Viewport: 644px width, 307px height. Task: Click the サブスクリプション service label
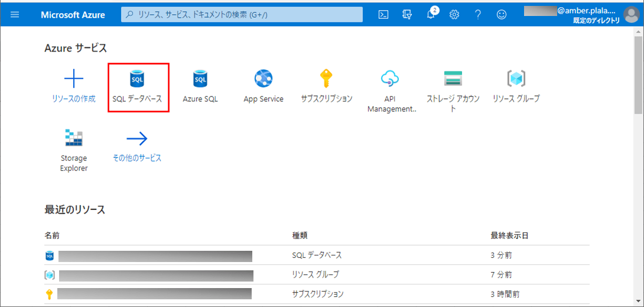327,99
